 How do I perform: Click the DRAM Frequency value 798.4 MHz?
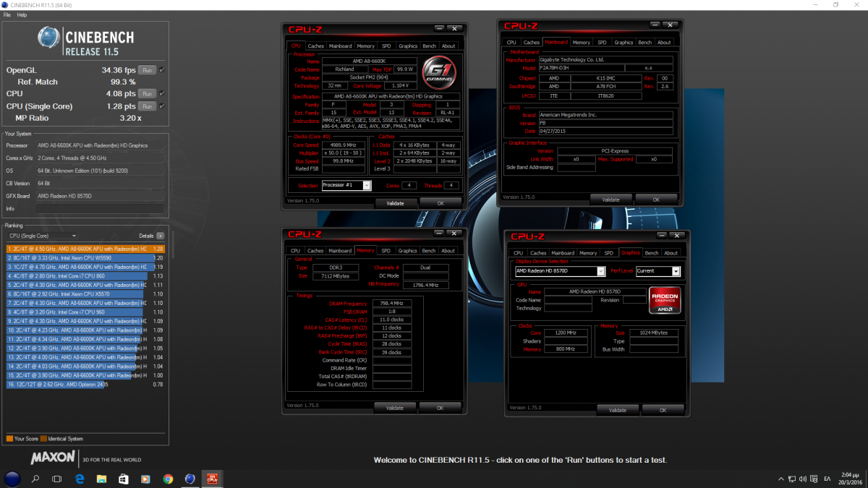pos(391,304)
